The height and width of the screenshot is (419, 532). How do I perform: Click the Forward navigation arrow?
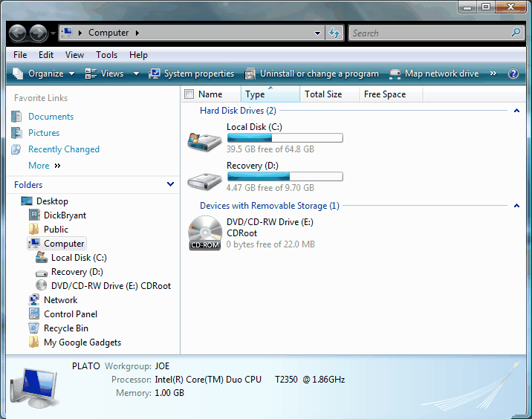pyautogui.click(x=39, y=33)
